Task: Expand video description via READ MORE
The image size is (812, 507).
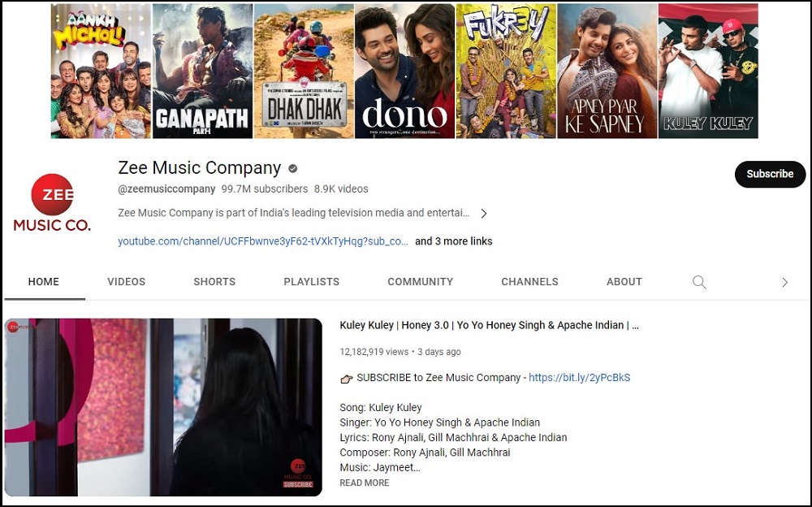Action: [x=364, y=483]
